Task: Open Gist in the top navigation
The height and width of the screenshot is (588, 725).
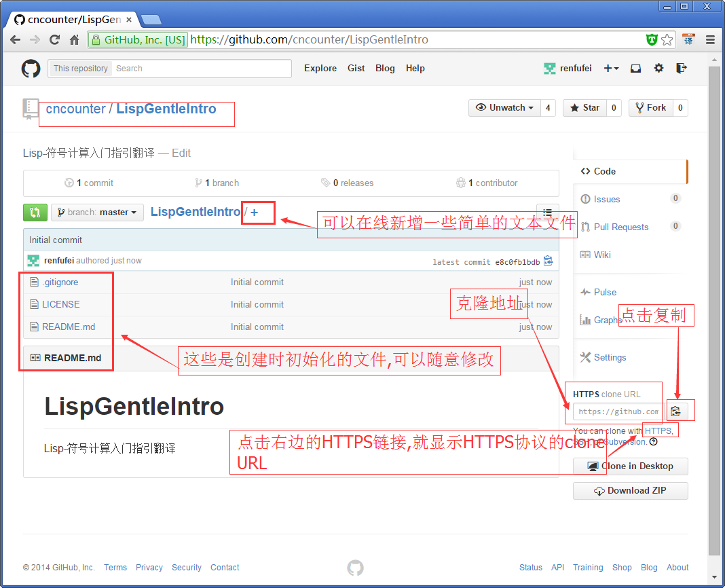Action: tap(356, 69)
